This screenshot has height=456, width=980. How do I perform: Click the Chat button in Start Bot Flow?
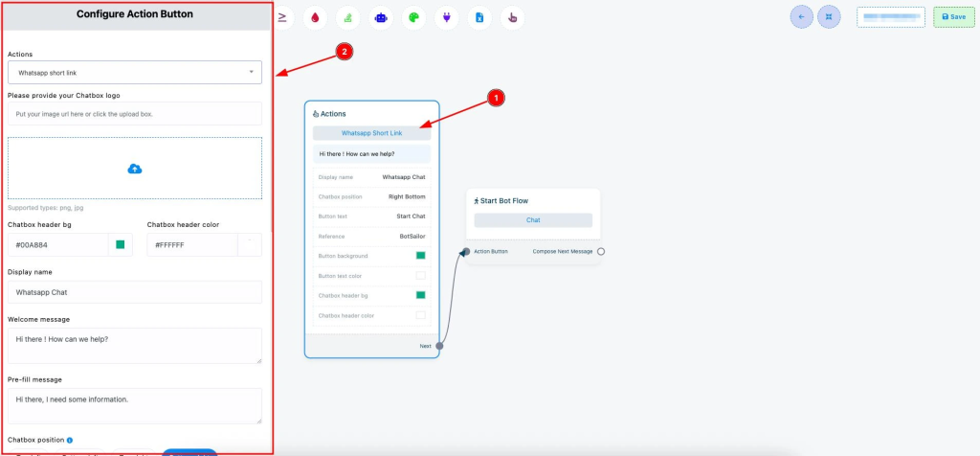(533, 220)
